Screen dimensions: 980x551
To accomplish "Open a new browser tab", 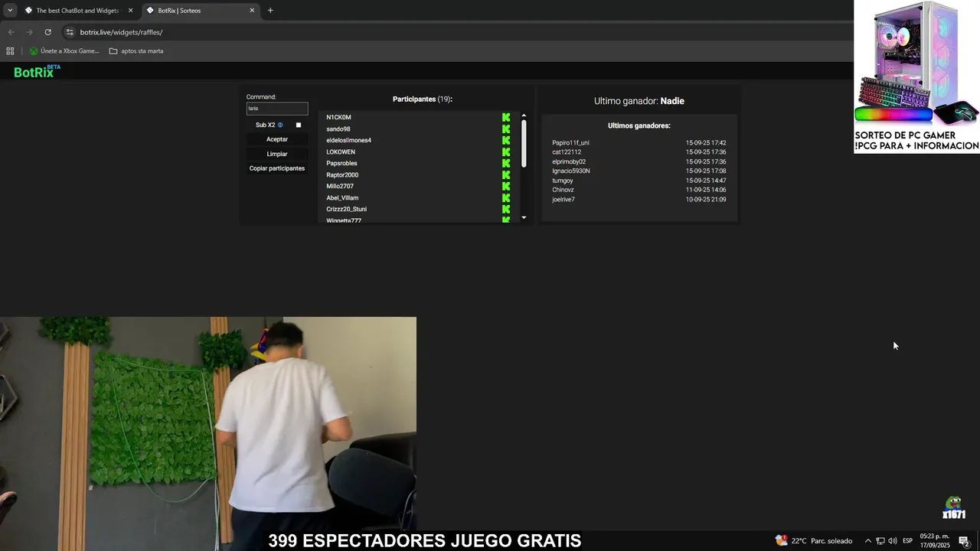I will click(x=270, y=11).
